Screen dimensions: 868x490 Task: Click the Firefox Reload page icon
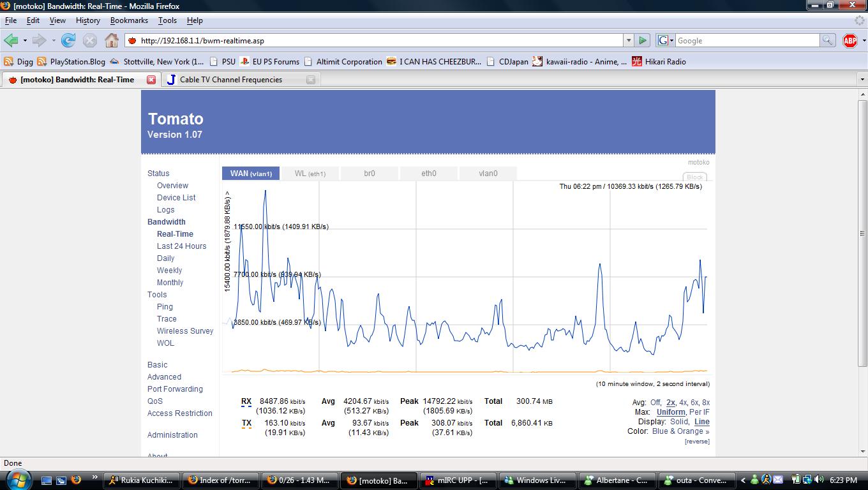point(68,40)
